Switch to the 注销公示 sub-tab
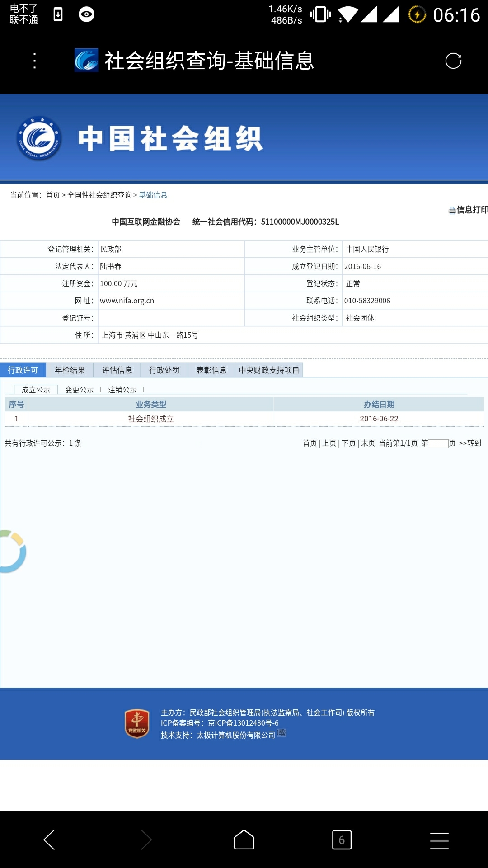488x868 pixels. click(x=122, y=390)
